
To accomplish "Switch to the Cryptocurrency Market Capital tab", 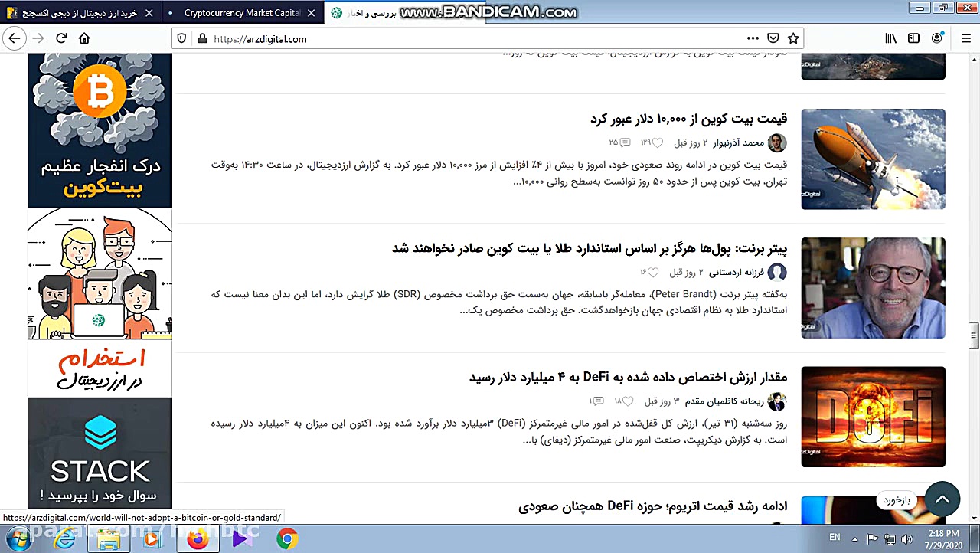I will pos(242,13).
